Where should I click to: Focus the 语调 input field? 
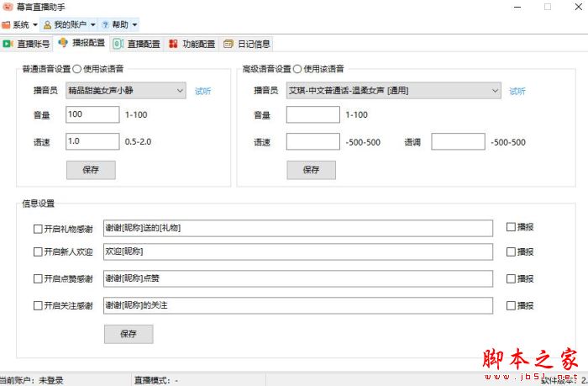click(x=459, y=141)
